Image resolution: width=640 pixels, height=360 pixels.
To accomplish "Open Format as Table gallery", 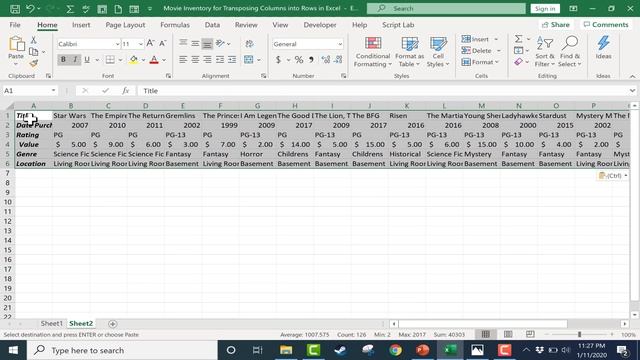I will (x=409, y=52).
